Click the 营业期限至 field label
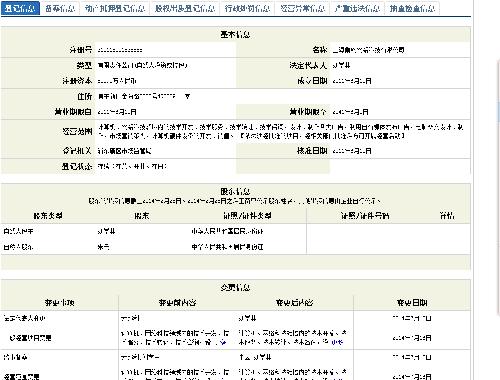This screenshot has height=380, width=500. click(x=308, y=112)
